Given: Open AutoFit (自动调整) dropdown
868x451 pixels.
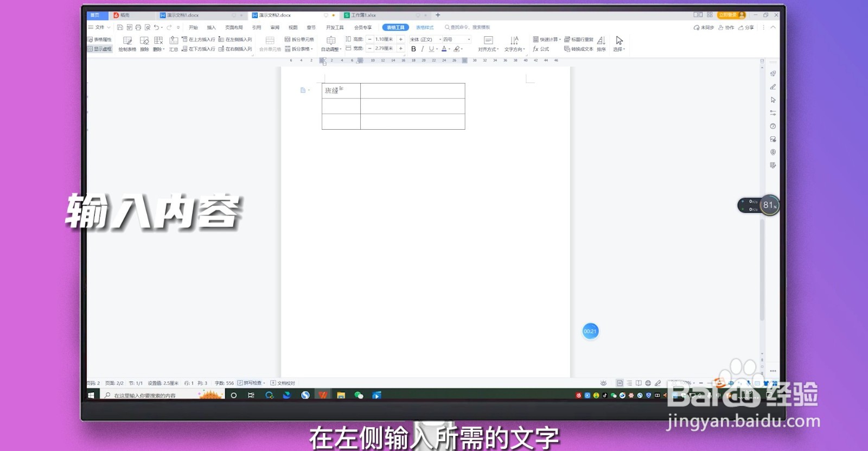Looking at the screenshot, I should coord(331,44).
